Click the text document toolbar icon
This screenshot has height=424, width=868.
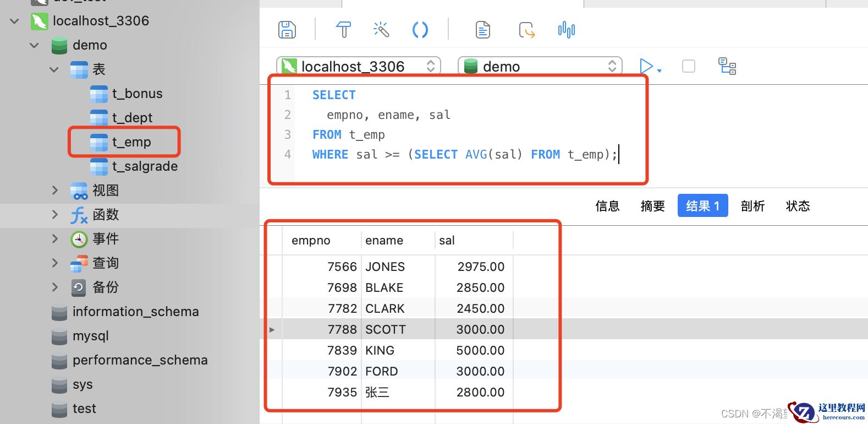[482, 30]
